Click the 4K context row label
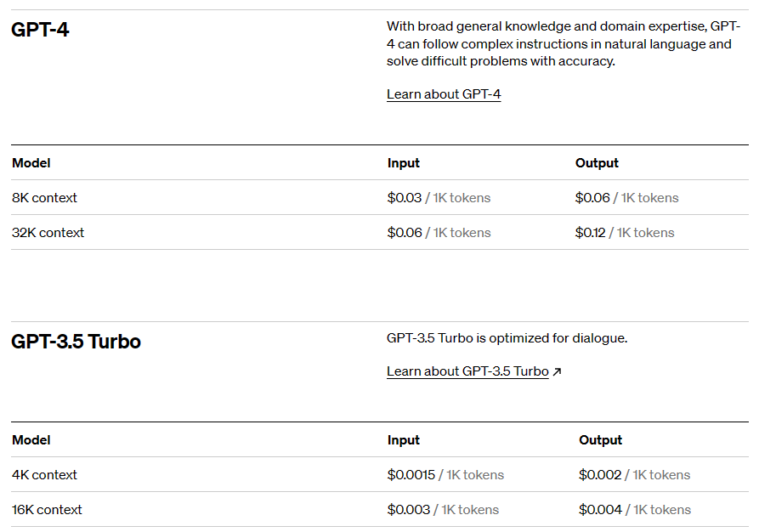The width and height of the screenshot is (759, 532). (44, 475)
